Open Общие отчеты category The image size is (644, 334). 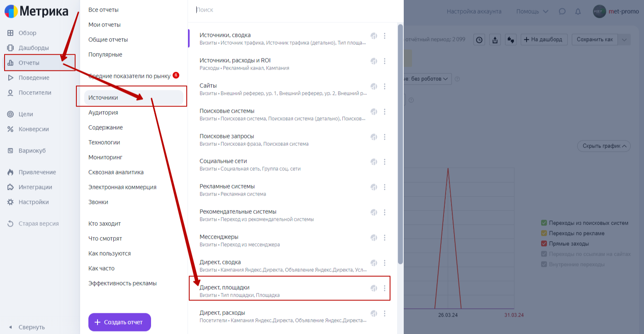[x=108, y=39]
